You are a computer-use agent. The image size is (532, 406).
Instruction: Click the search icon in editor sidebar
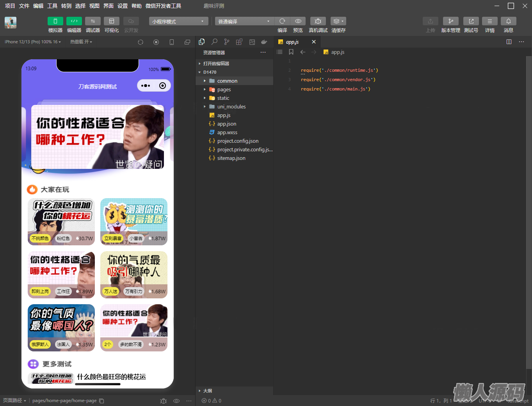(214, 42)
